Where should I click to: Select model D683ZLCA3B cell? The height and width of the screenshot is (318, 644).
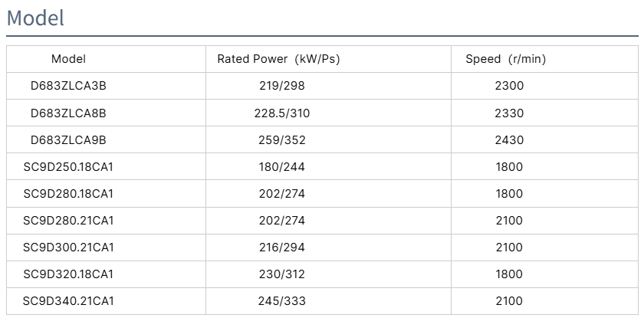click(x=68, y=86)
